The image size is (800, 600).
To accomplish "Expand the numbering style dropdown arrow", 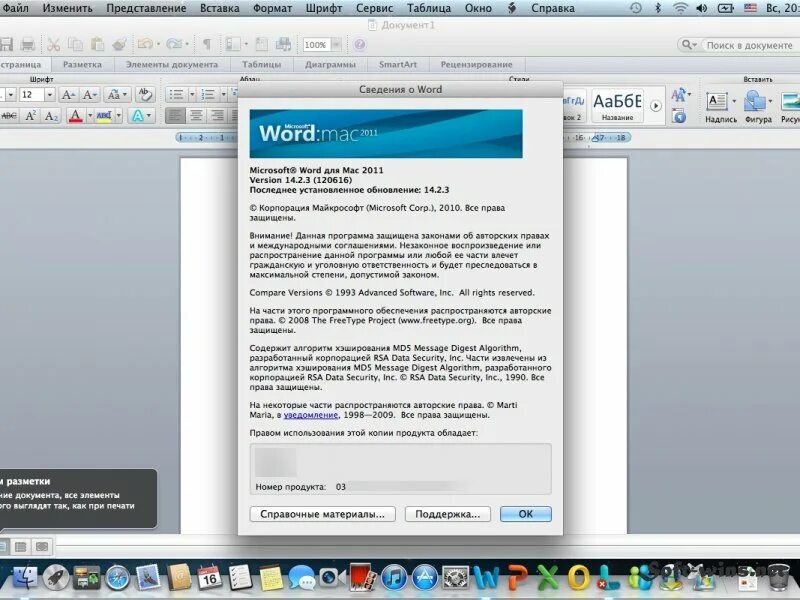I will click(223, 95).
